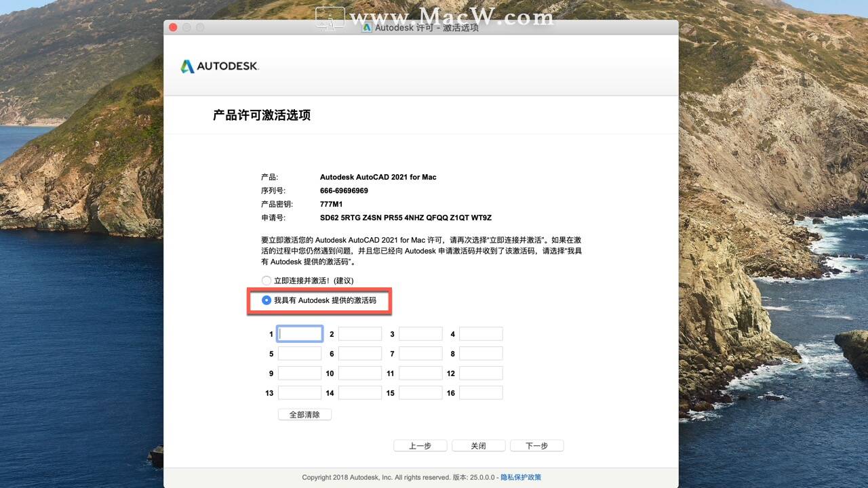868x488 pixels.
Task: Click the 关闭 (Close) button
Action: point(478,445)
